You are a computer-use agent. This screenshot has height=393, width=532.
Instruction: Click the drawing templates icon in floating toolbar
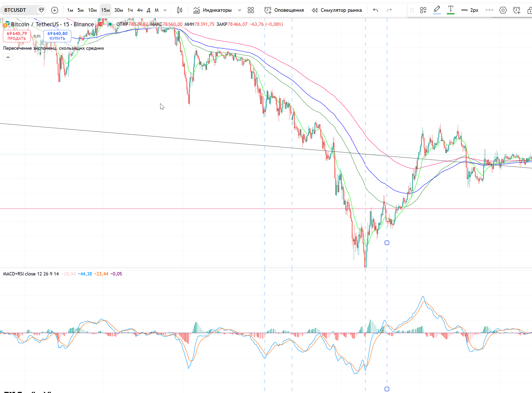423,10
